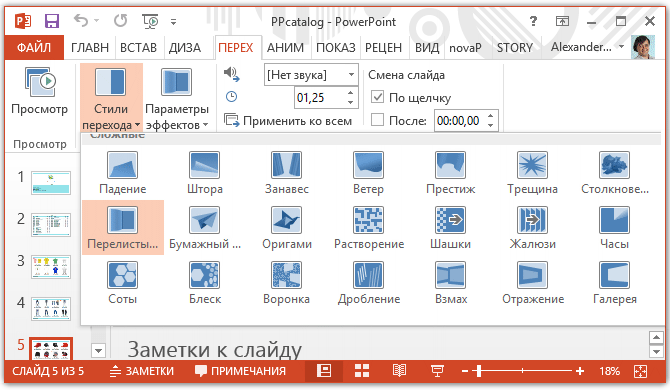Image resolution: width=670 pixels, height=390 pixels.
Task: Apply the Шашки transition
Action: click(450, 228)
